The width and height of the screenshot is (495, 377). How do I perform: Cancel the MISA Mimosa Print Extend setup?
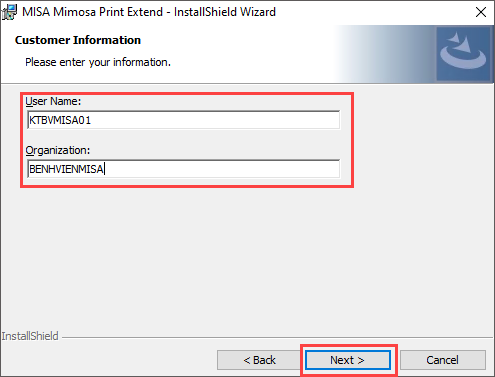443,360
